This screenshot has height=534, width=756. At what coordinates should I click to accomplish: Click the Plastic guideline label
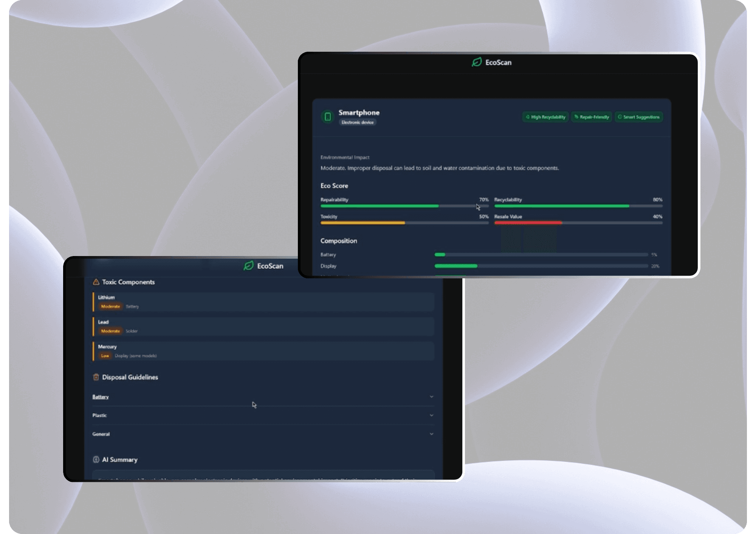(99, 415)
